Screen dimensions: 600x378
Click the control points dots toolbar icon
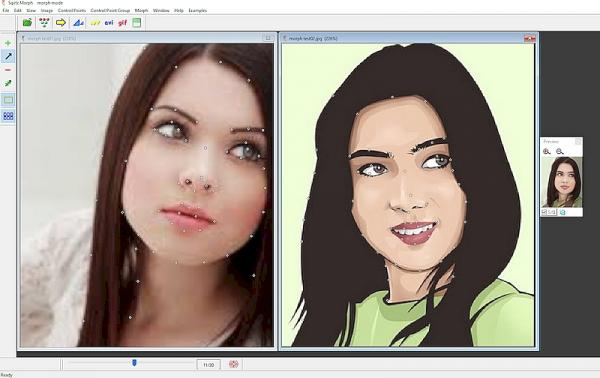click(x=44, y=23)
